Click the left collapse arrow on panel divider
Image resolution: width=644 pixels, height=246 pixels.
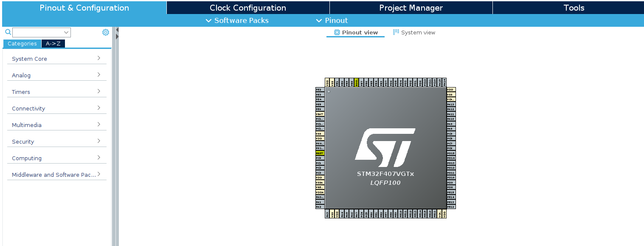coord(117,30)
